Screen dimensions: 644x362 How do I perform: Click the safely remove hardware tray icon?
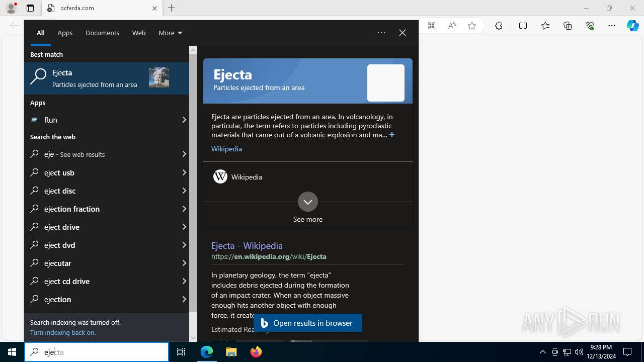click(555, 352)
